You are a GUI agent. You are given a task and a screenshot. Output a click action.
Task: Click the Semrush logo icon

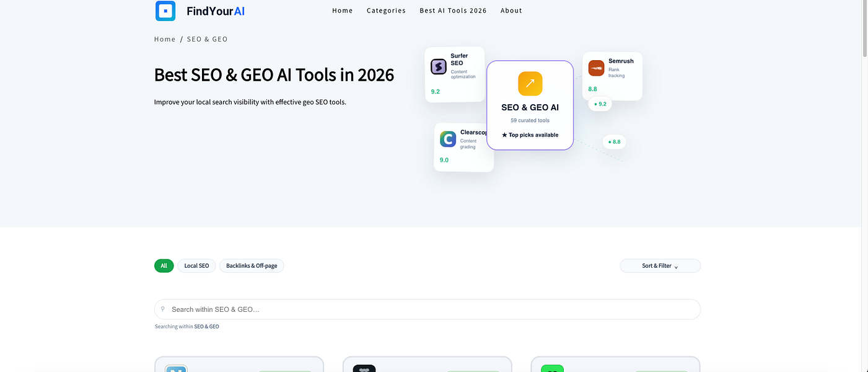coord(596,68)
